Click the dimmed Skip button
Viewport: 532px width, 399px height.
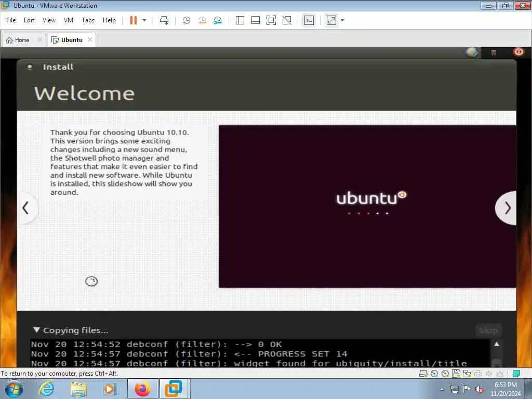[x=488, y=330]
